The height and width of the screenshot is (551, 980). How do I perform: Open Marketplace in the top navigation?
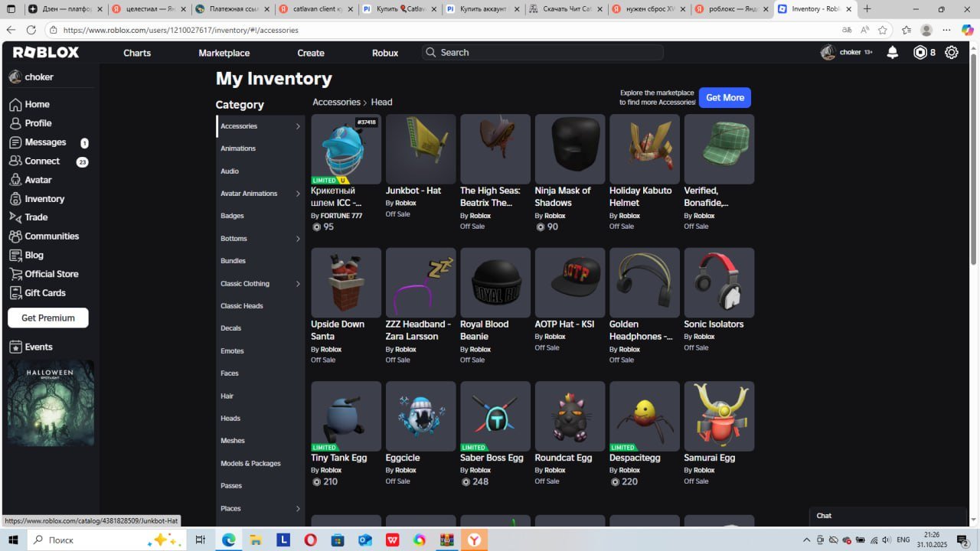coord(224,53)
